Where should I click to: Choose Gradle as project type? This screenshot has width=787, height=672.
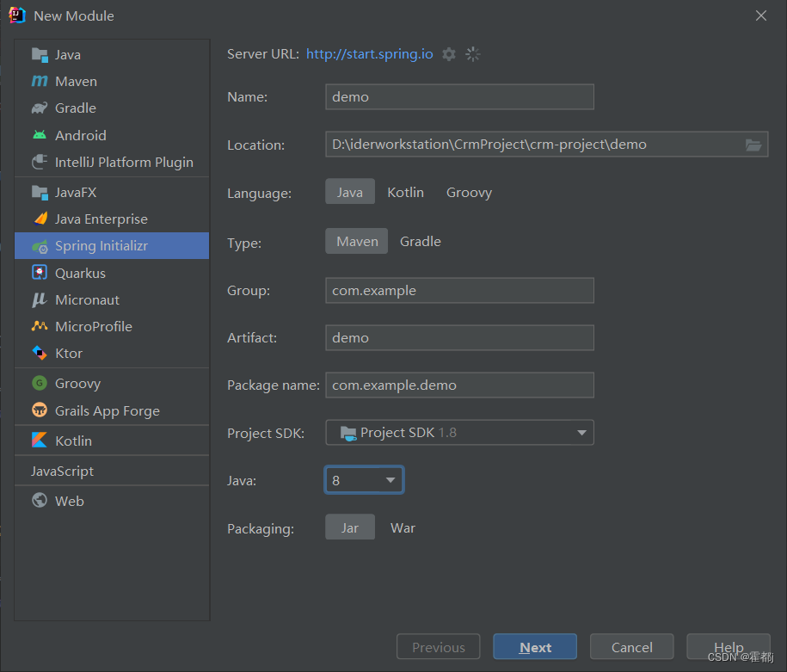421,242
